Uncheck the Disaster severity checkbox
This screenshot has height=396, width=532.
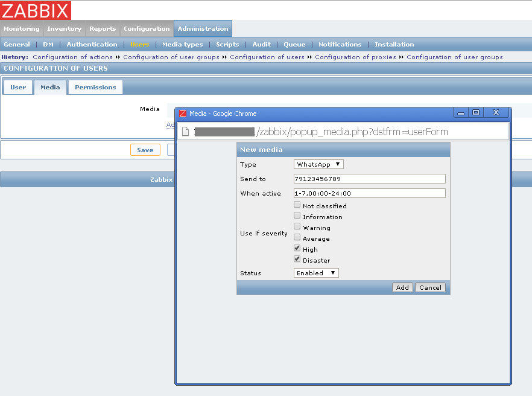click(297, 259)
